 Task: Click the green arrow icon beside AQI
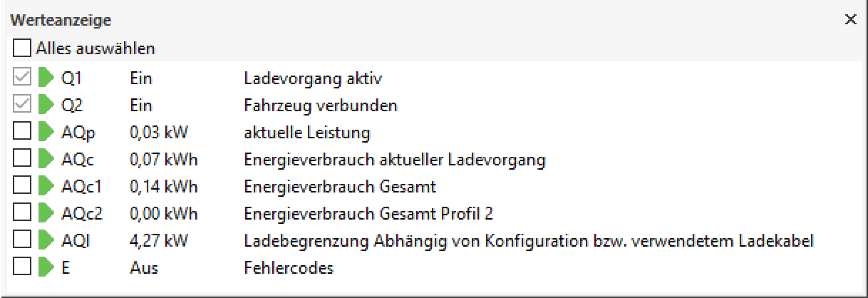tap(46, 241)
